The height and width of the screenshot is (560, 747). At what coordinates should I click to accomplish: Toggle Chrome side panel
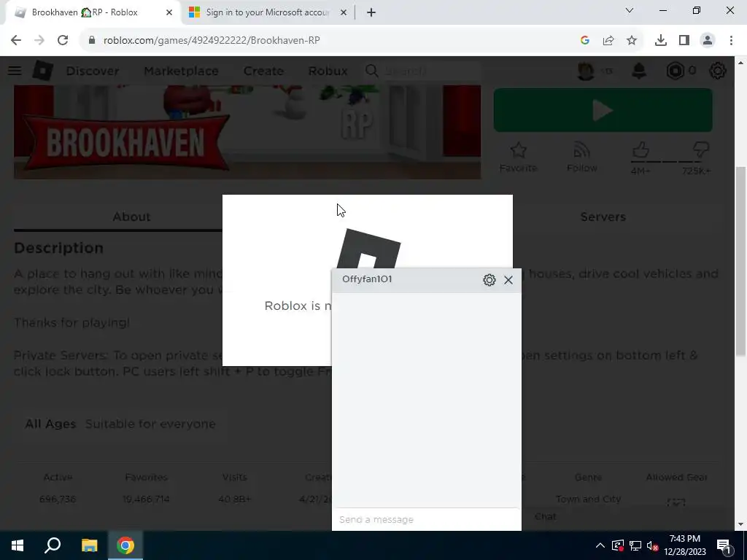pyautogui.click(x=684, y=41)
